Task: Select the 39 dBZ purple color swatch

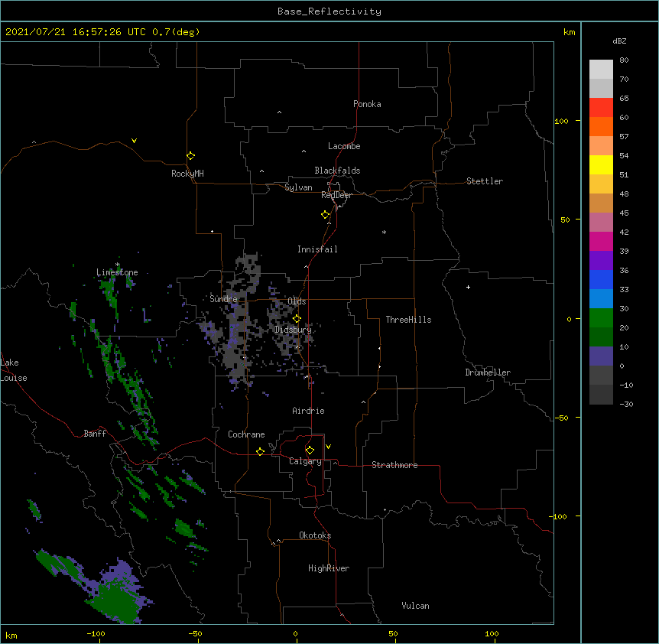Action: (x=601, y=260)
